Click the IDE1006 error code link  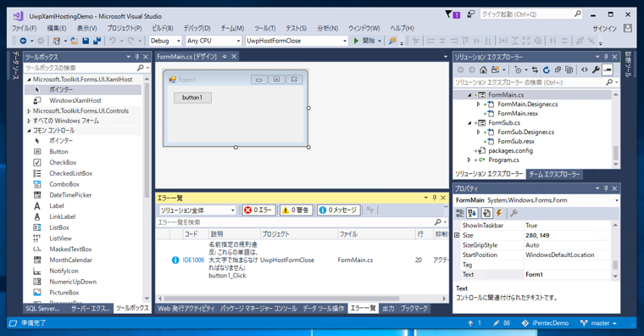coord(193,260)
